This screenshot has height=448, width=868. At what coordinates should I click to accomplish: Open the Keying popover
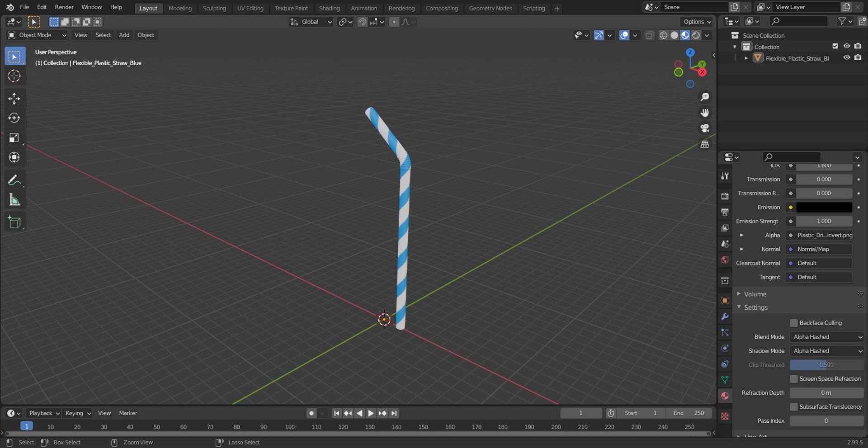coord(78,413)
